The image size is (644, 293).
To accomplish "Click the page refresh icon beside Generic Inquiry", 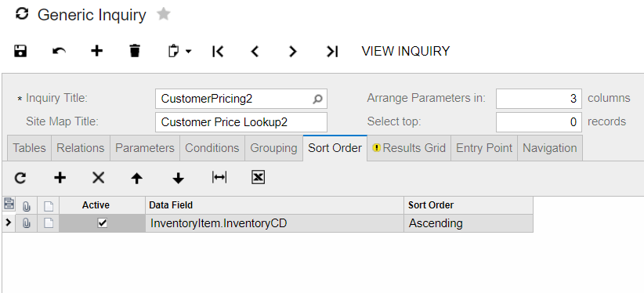I will pyautogui.click(x=22, y=14).
